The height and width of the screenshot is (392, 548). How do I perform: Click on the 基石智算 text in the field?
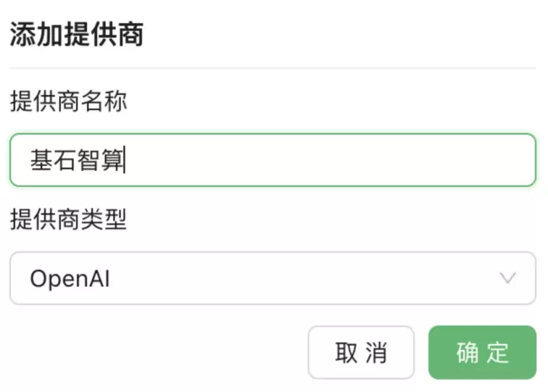(77, 160)
